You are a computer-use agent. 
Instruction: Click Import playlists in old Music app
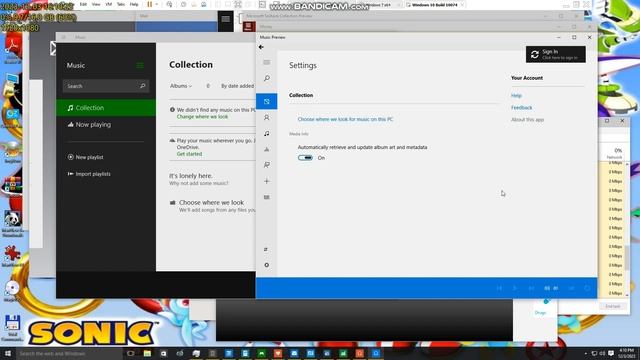click(89, 174)
